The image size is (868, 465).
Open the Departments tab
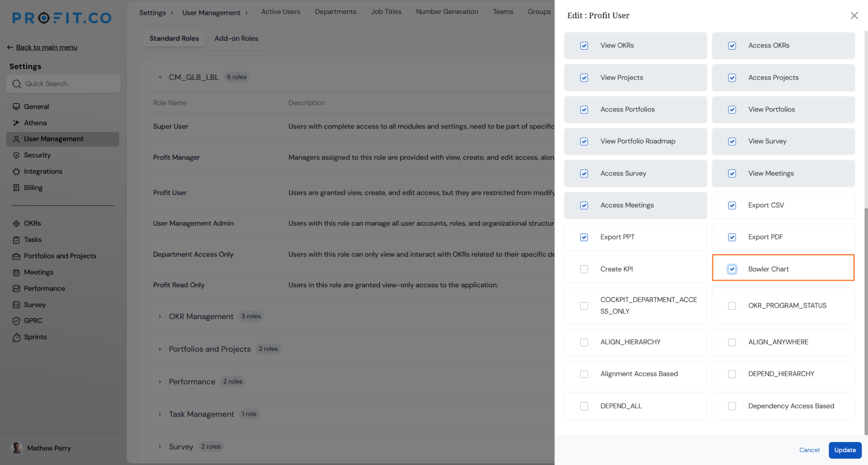pyautogui.click(x=335, y=11)
